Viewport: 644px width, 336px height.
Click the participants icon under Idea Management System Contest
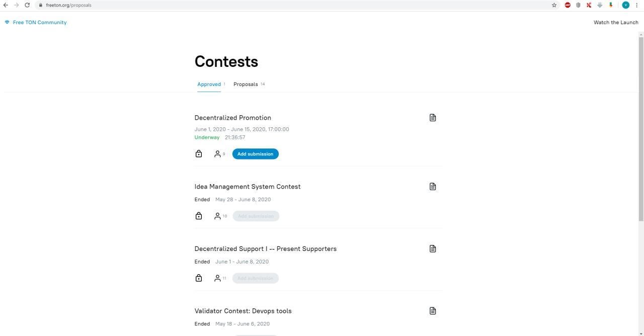coord(217,216)
